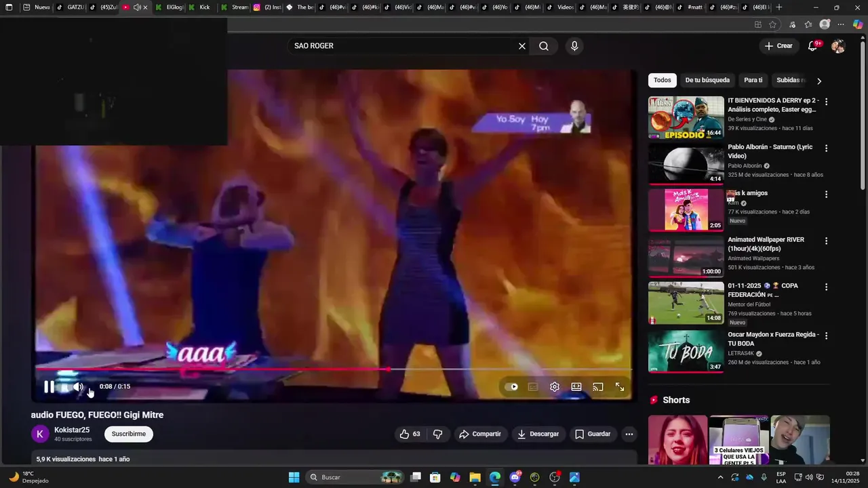Image resolution: width=868 pixels, height=488 pixels.
Task: Select the Todos filter chip
Action: (x=663, y=80)
